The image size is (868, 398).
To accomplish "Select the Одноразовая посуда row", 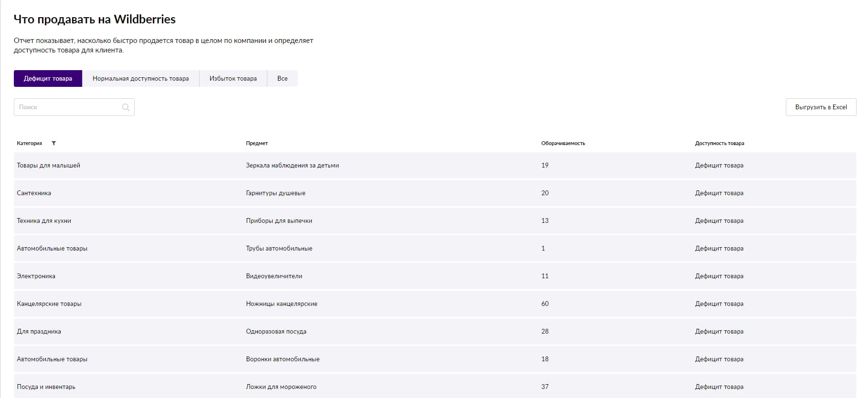I will click(435, 332).
